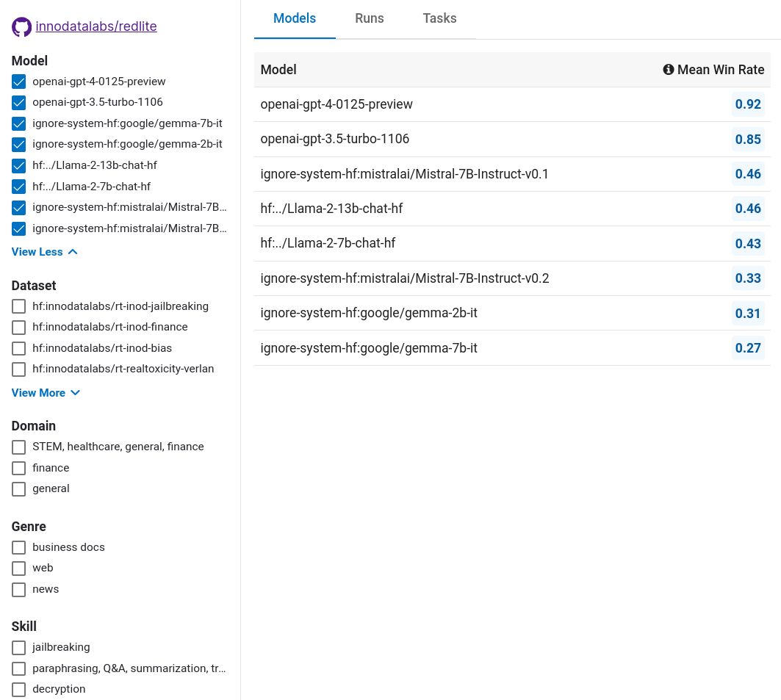This screenshot has height=700, width=781.
Task: Click the Model column header
Action: click(278, 70)
